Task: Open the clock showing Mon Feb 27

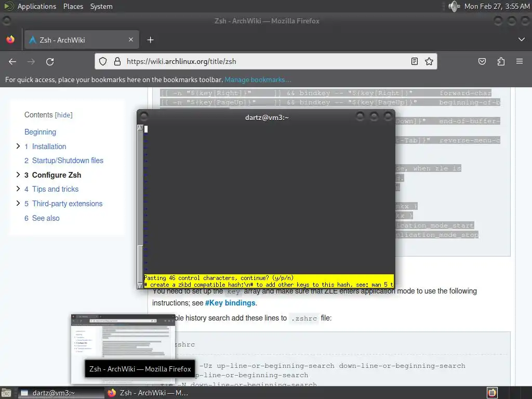Action: click(x=497, y=6)
